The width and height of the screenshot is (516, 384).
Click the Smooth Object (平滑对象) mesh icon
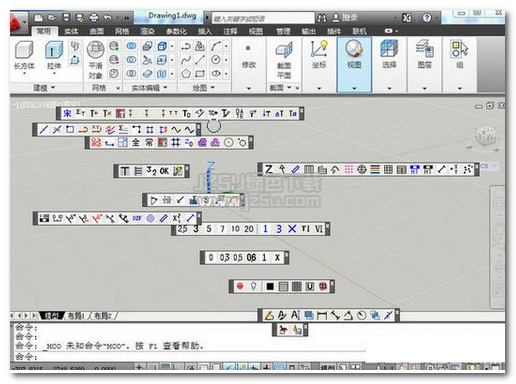click(x=96, y=50)
